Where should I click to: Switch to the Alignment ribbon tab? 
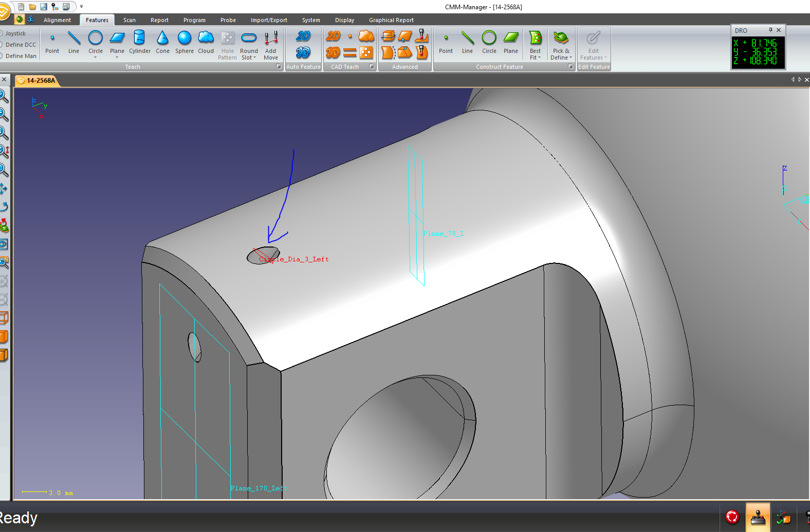tap(57, 20)
